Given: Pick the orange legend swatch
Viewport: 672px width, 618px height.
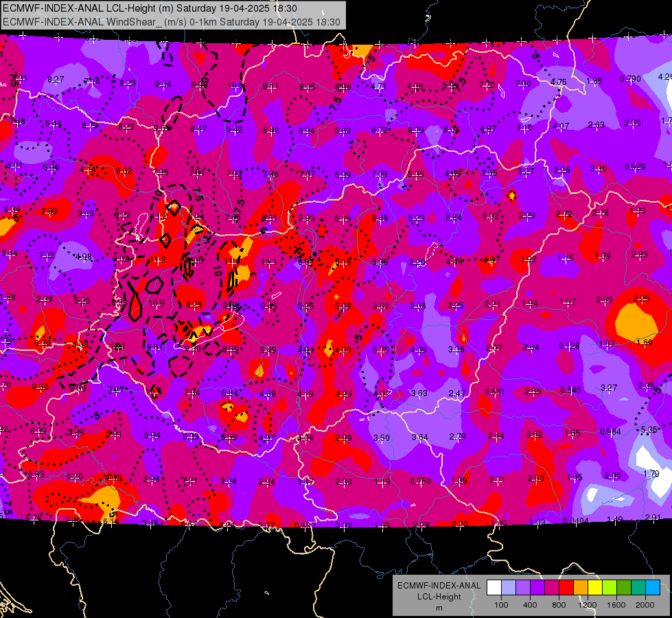Looking at the screenshot, I should 581,588.
